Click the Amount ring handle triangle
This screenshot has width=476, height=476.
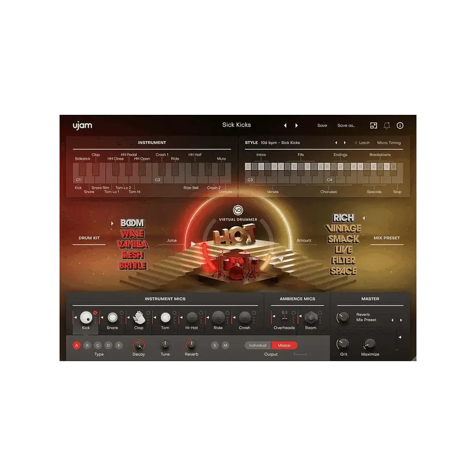click(x=281, y=258)
